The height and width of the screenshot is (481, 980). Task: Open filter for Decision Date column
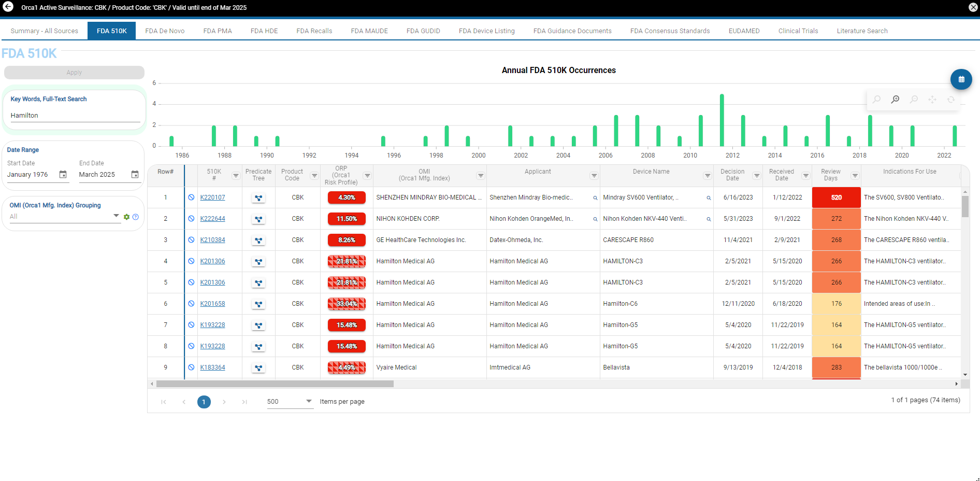(757, 176)
